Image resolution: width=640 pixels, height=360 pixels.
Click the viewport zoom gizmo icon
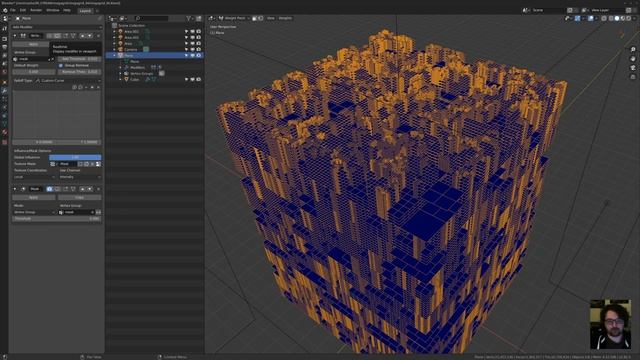tap(633, 50)
